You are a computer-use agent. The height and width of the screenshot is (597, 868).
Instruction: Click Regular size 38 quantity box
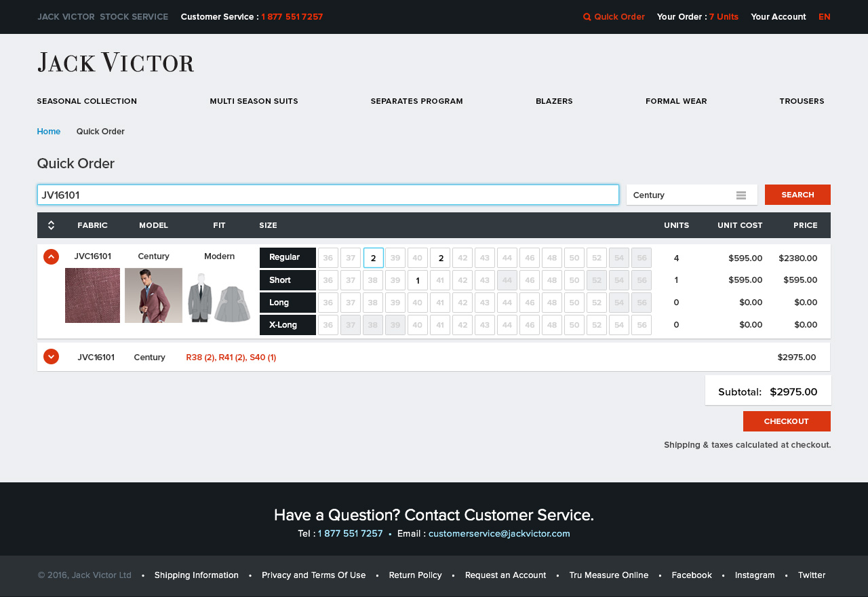coord(373,258)
